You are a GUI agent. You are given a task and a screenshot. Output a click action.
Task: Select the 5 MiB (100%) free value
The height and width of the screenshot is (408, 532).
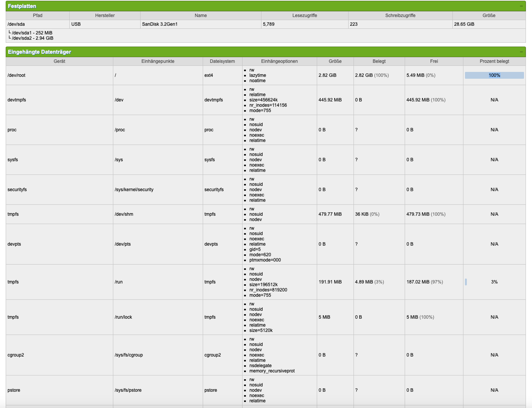point(420,317)
